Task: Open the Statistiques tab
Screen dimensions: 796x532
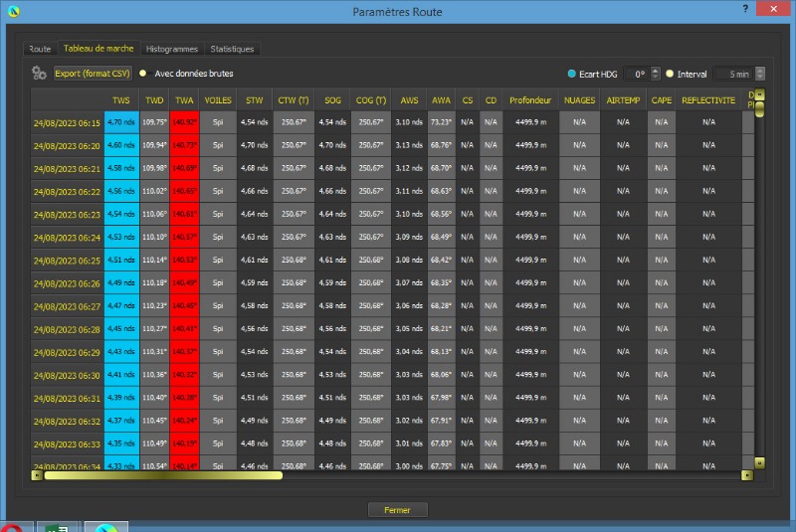Action: pos(232,49)
